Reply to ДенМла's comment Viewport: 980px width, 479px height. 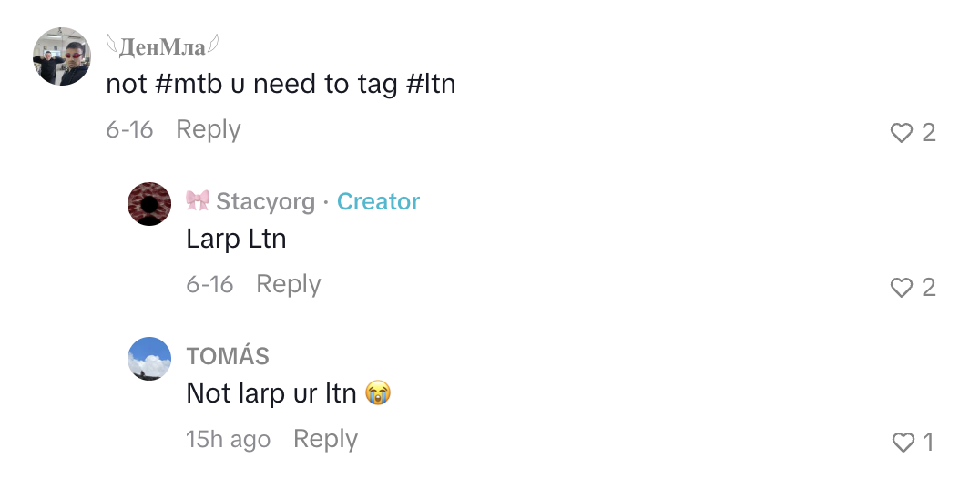pos(209,129)
